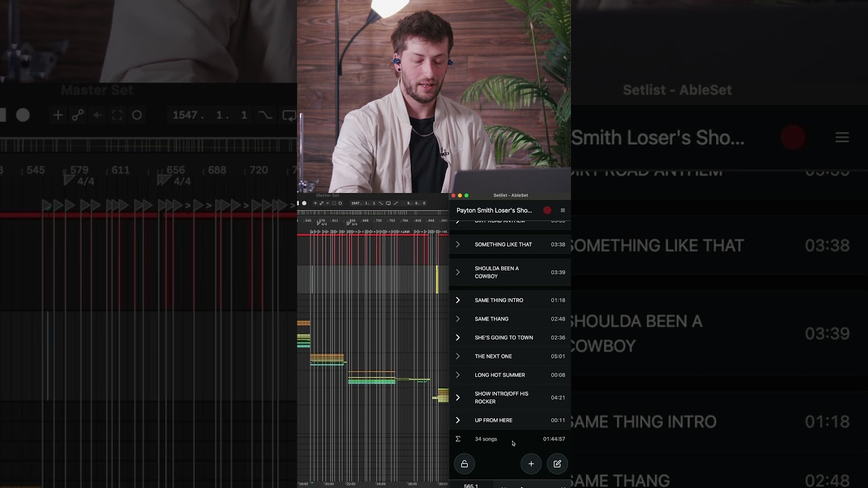
Task: Expand the SHE'S GOING TO TOWN chevron
Action: (x=458, y=338)
